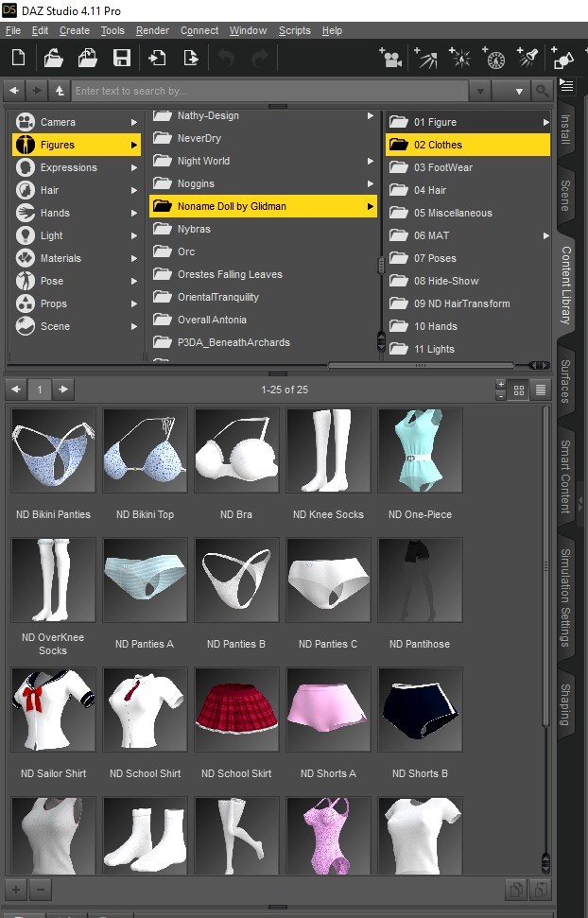Image resolution: width=588 pixels, height=918 pixels.
Task: Select the ND School Skirt thumbnail
Action: point(236,710)
